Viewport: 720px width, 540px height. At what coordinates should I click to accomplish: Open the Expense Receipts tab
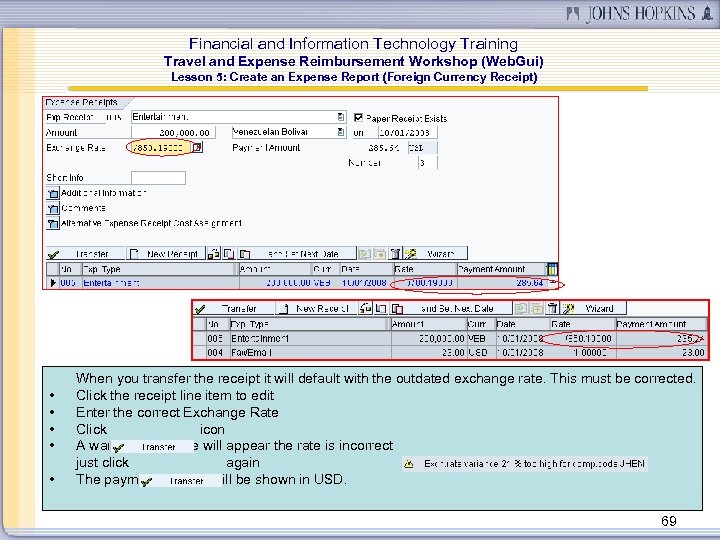(x=85, y=102)
